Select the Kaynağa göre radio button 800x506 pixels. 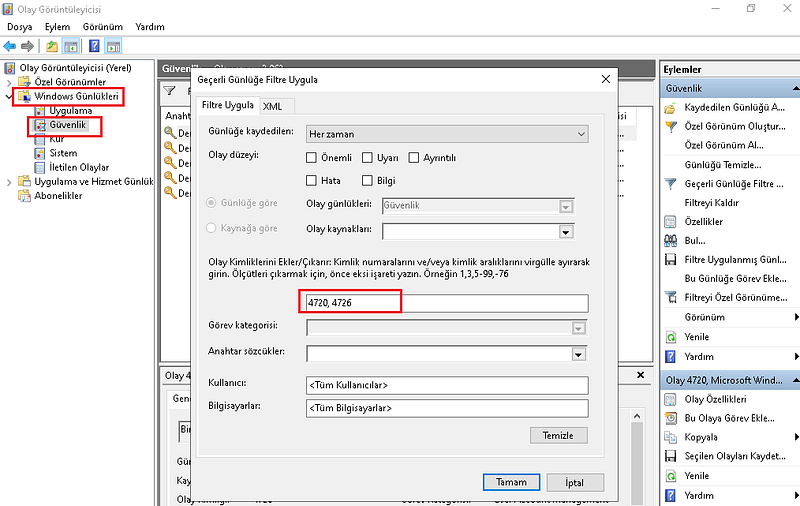pos(211,228)
